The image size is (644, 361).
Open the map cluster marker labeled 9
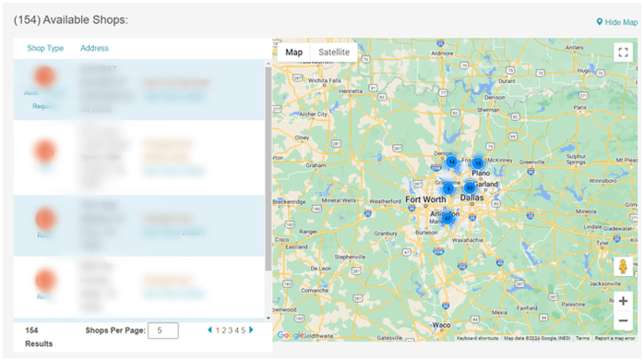[x=448, y=188]
